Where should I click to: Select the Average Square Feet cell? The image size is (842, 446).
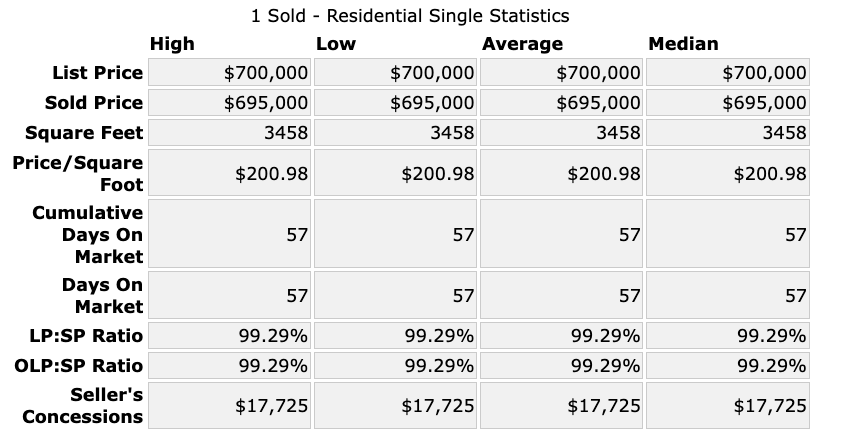[563, 133]
